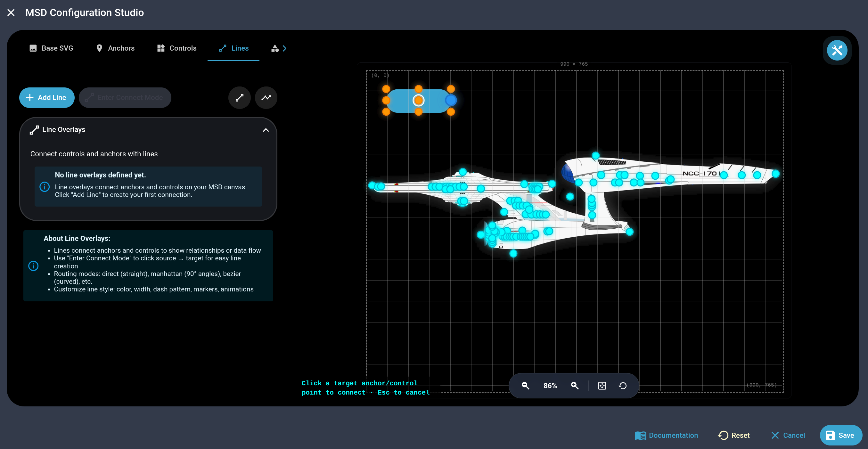
Task: Open the Anchors tab
Action: point(116,48)
